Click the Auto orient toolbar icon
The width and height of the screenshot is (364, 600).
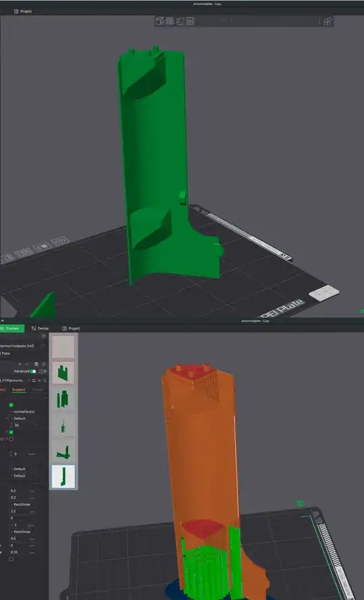click(180, 21)
